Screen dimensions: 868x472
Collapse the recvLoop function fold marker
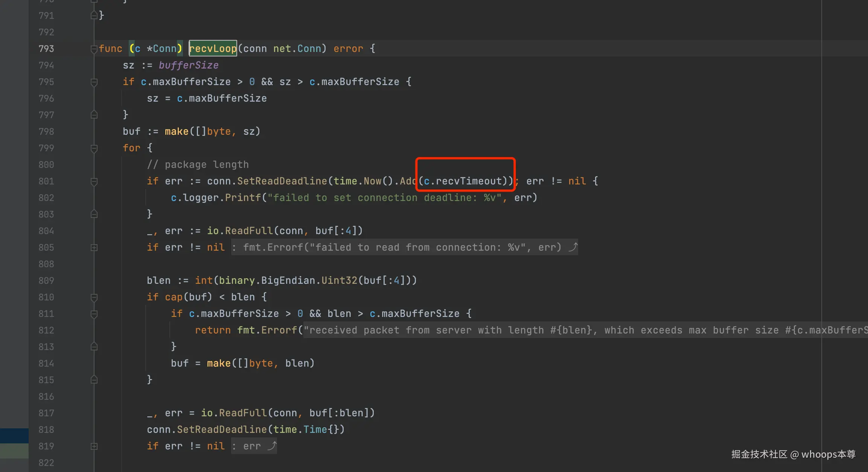coord(94,49)
